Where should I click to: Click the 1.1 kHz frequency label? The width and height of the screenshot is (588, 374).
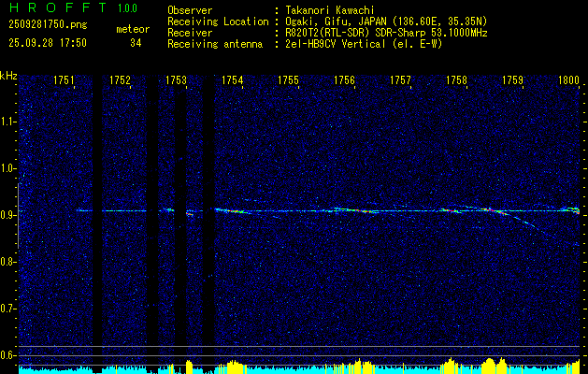[7, 122]
